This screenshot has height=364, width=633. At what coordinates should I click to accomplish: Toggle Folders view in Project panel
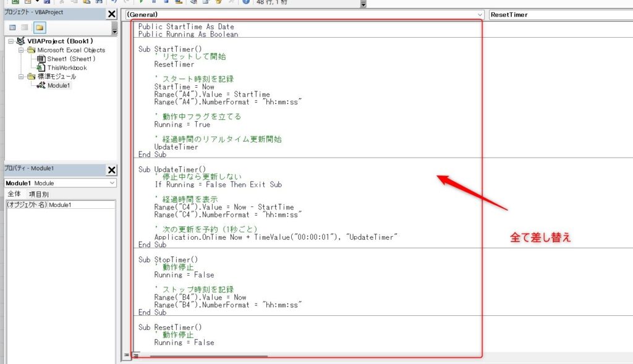click(39, 27)
